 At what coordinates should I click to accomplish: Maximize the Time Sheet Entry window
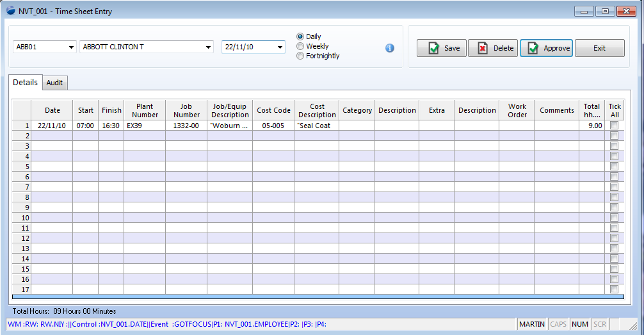[x=605, y=11]
